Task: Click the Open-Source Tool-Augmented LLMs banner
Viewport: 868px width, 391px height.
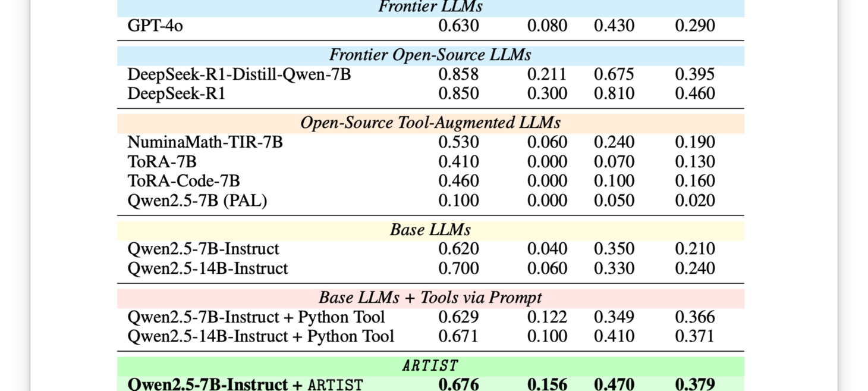Action: pos(429,123)
